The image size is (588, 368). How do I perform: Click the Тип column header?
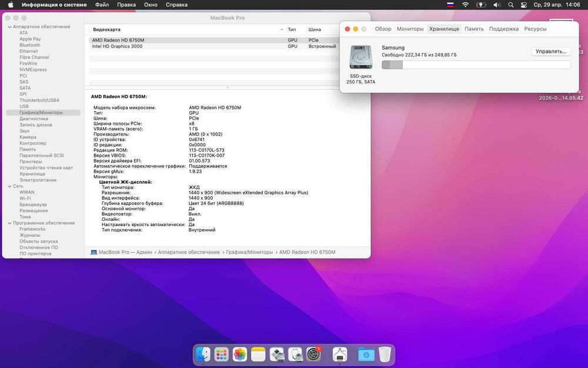pos(292,29)
